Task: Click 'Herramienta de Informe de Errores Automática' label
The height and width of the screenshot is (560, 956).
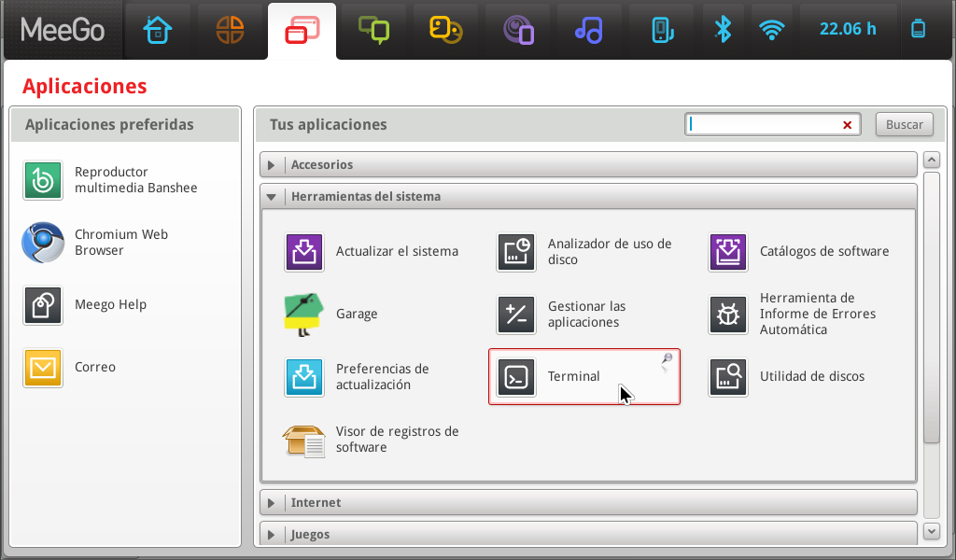Action: tap(818, 314)
